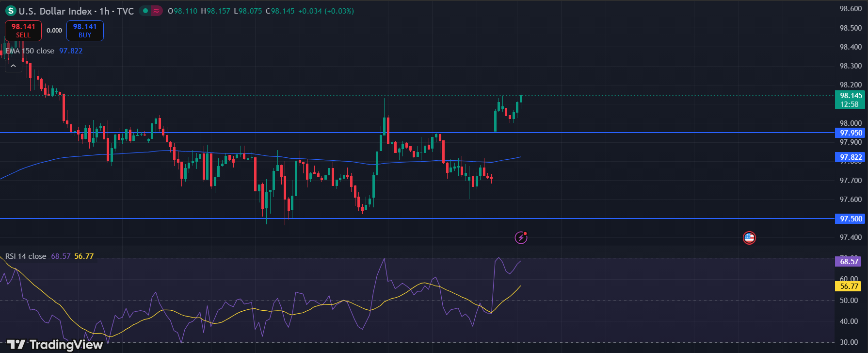This screenshot has height=353, width=868.
Task: Click the purple RSI 68.57 value label
Action: point(849,262)
